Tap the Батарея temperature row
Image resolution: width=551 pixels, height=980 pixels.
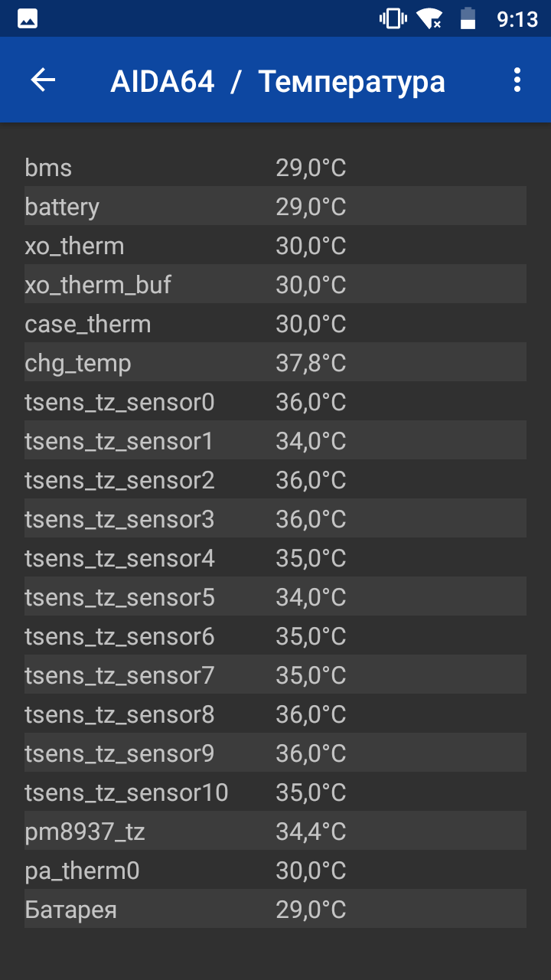coord(275,909)
